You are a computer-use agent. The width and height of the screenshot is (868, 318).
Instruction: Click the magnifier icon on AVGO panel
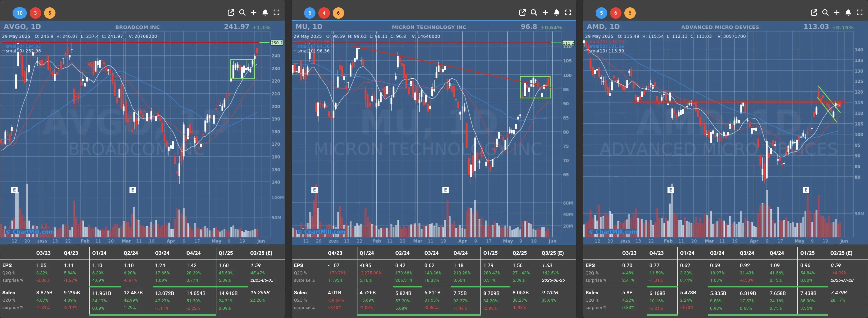coord(242,13)
